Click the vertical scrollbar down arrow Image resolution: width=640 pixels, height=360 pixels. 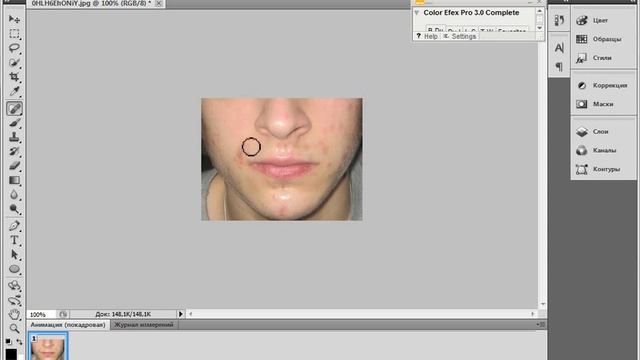543,304
